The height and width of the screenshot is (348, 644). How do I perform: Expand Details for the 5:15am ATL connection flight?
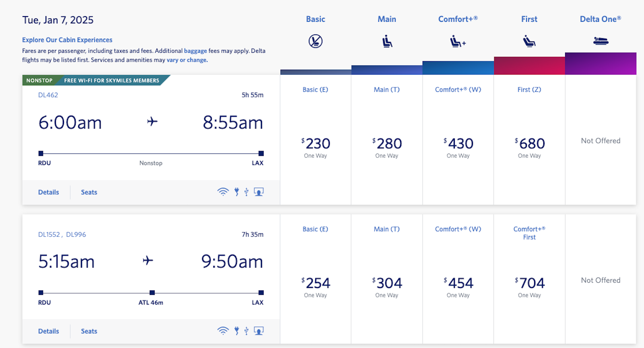49,331
